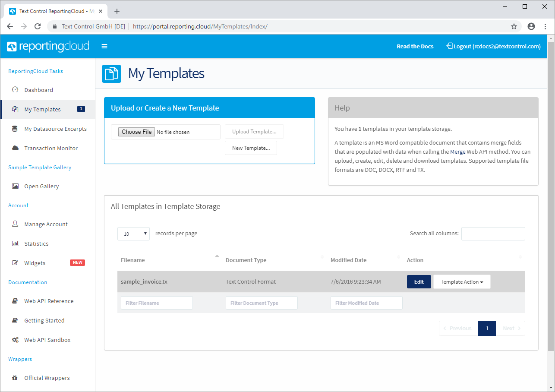Select My Datasource Excerpts menu item

click(x=47, y=129)
